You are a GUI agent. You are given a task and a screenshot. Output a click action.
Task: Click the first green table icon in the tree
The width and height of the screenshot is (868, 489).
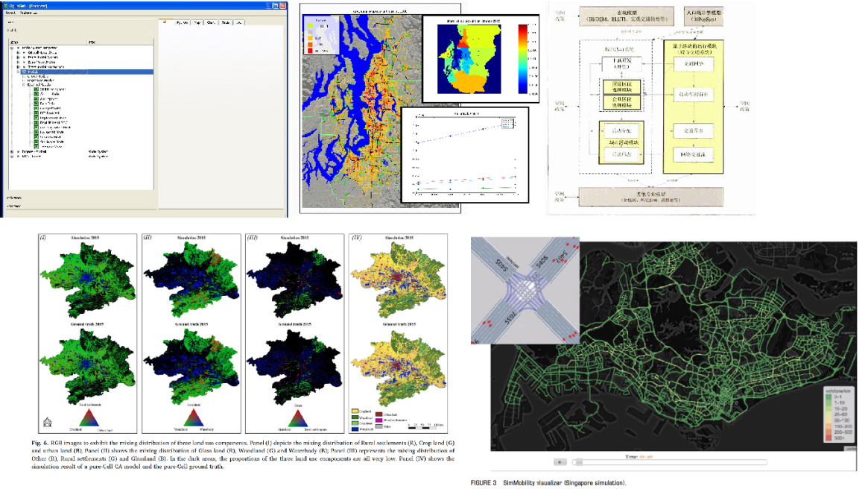tap(35, 89)
